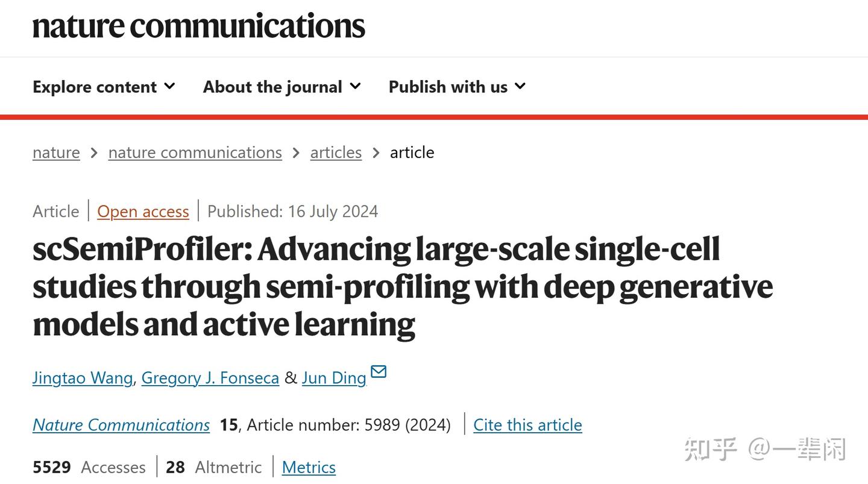Expand the About the journal menu

pos(281,87)
